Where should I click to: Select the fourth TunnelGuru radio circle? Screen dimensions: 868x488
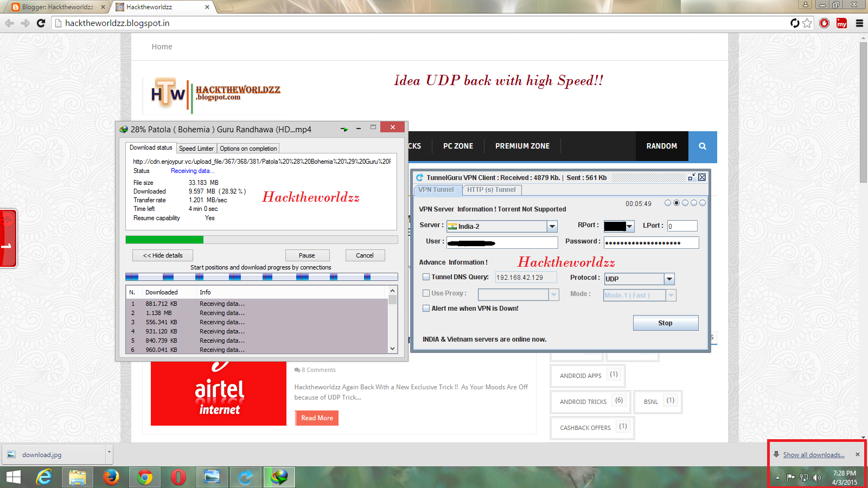(x=694, y=203)
